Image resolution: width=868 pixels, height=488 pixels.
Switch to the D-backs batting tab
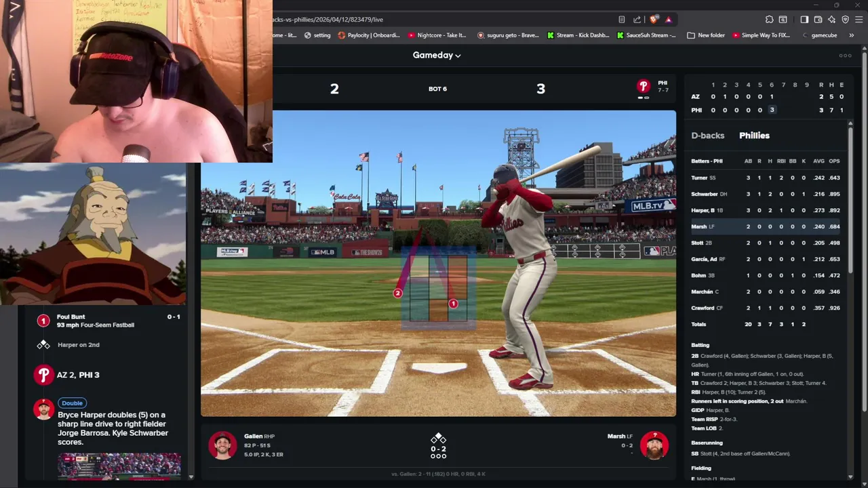[x=707, y=136]
